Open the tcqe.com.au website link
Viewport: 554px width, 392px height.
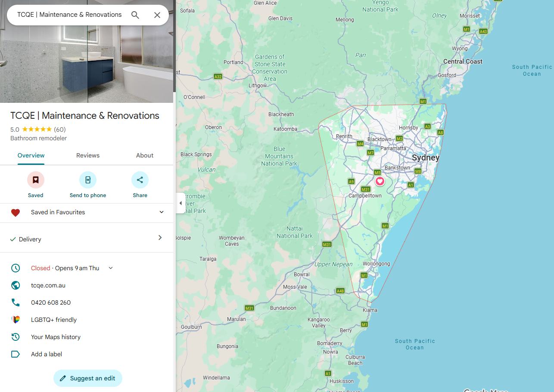coord(48,285)
